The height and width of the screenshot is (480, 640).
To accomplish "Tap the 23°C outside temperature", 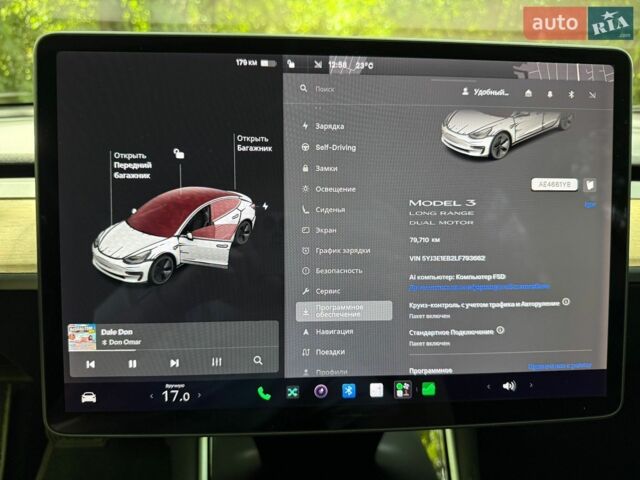I will pos(364,65).
